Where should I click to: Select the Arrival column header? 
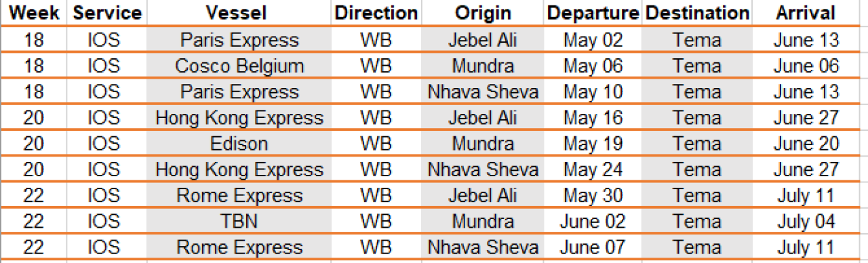(x=806, y=13)
